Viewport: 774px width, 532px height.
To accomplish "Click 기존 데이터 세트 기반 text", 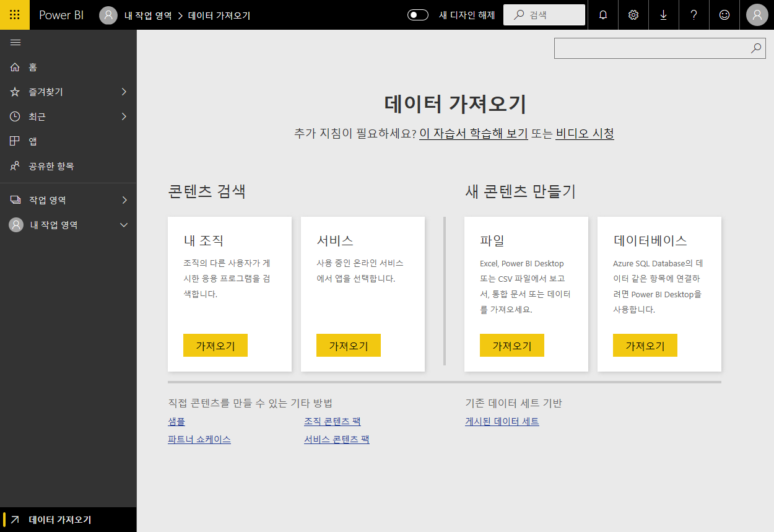I will tap(513, 403).
